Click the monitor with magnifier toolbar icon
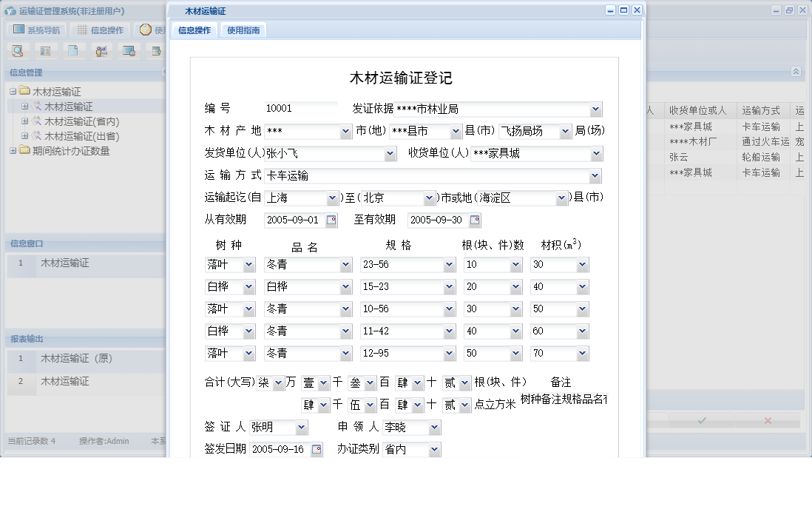 130,50
